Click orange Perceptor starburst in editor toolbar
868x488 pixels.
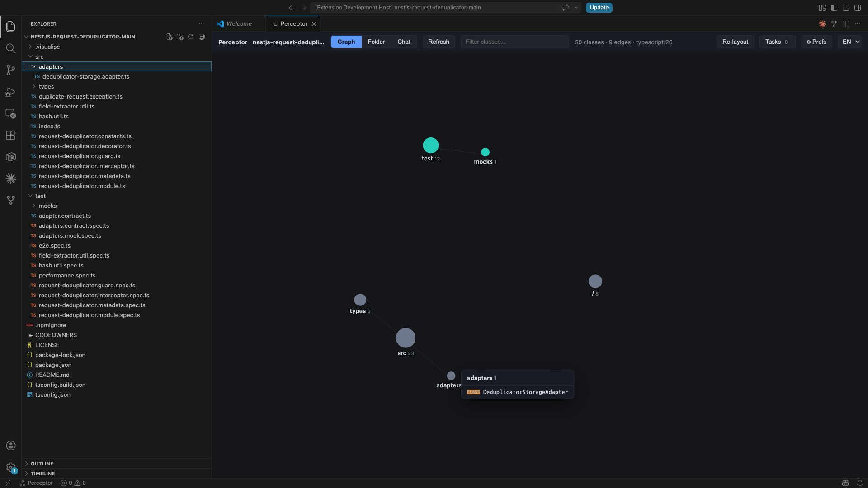pos(822,24)
